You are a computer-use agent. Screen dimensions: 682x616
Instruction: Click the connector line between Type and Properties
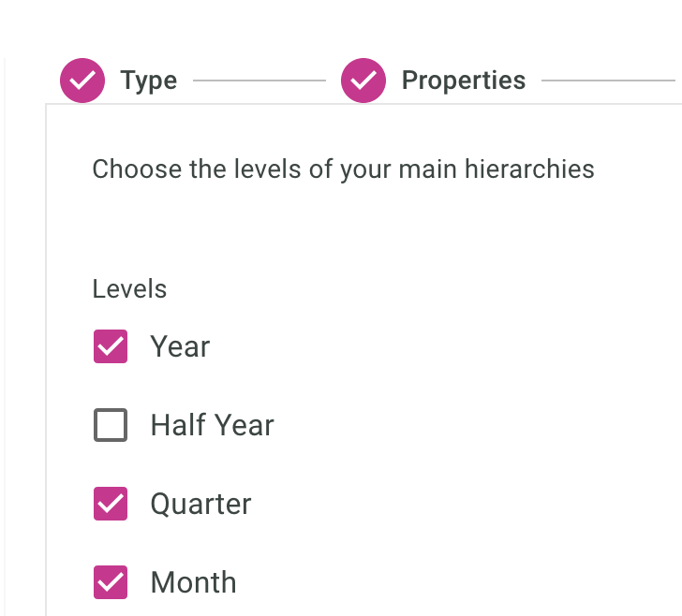coord(259,81)
